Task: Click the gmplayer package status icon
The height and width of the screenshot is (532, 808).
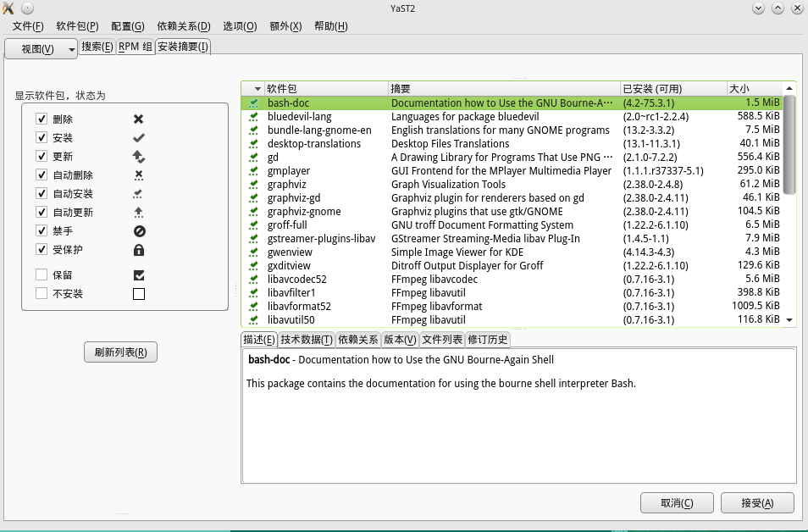Action: pos(253,170)
